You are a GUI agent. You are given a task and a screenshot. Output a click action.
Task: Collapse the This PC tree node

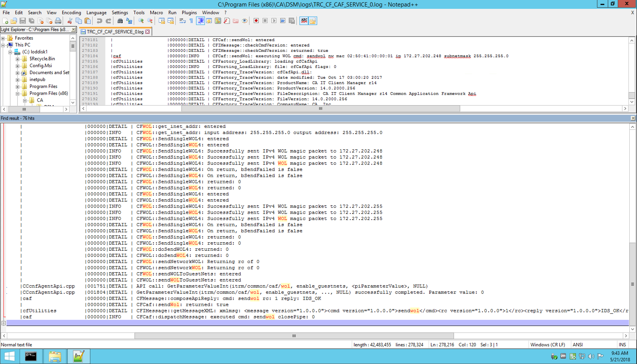click(x=3, y=45)
